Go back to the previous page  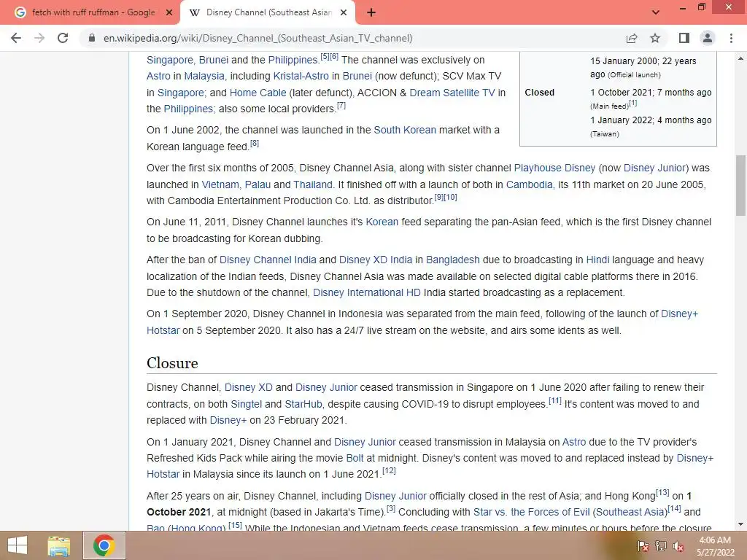click(16, 38)
